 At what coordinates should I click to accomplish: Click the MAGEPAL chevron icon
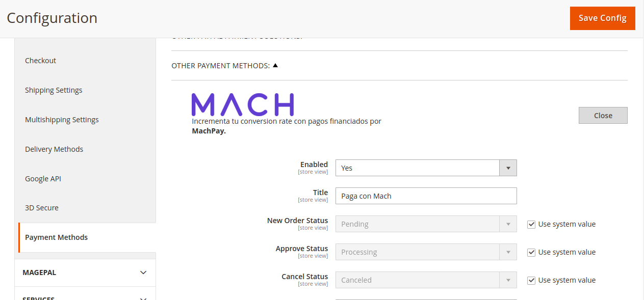pyautogui.click(x=143, y=272)
